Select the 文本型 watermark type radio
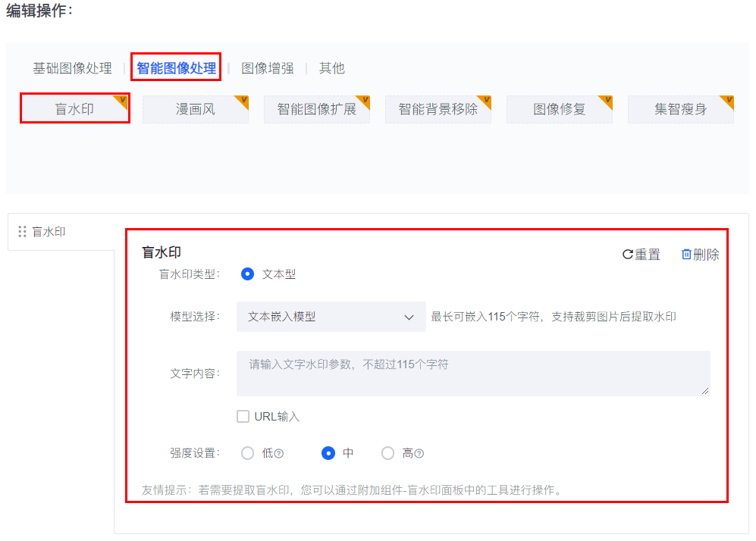756x541 pixels. [247, 274]
